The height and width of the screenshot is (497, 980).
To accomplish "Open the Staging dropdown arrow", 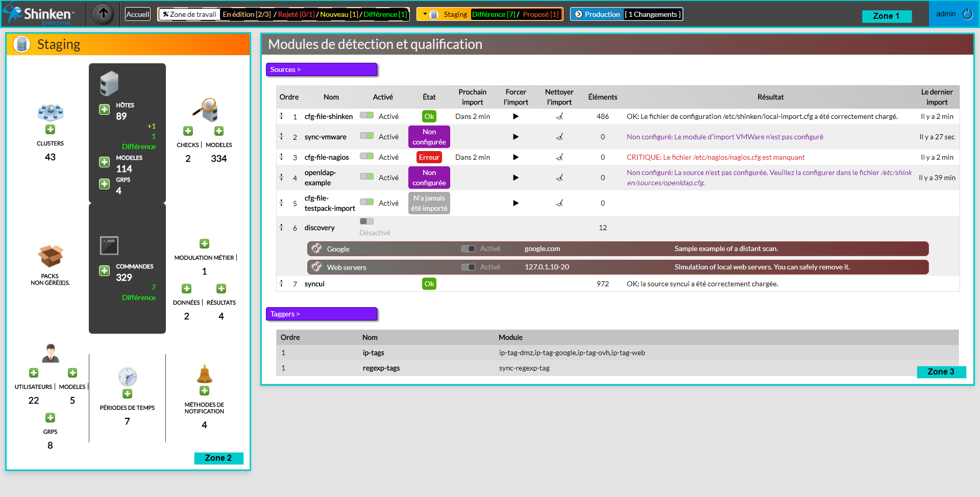I will pos(425,14).
